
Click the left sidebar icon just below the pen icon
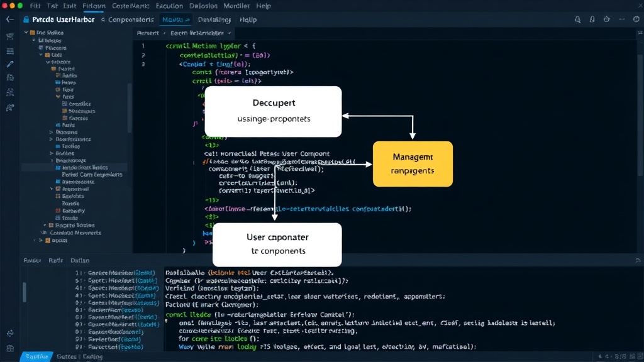pos(10,77)
